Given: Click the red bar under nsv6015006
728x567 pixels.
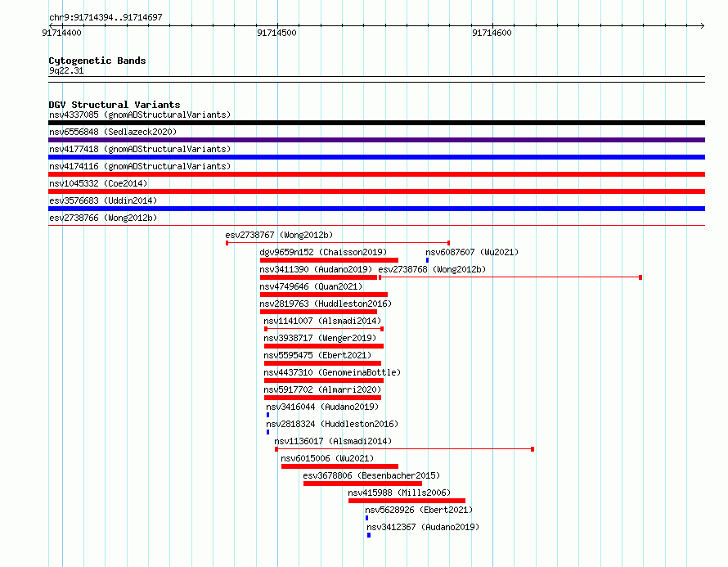Looking at the screenshot, I should (339, 466).
